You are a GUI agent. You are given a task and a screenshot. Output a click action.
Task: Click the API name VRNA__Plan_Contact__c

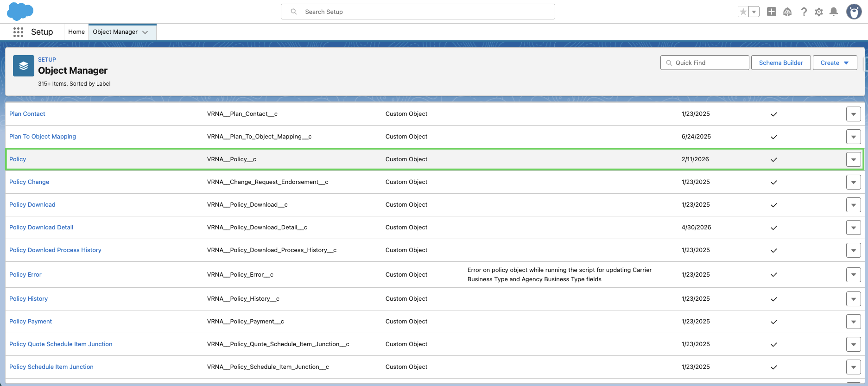[242, 114]
